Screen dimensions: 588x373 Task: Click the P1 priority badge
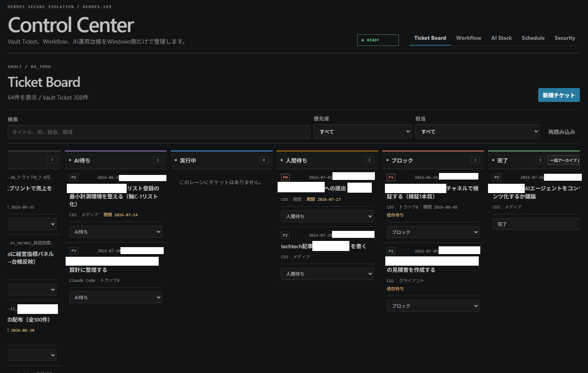point(391,178)
